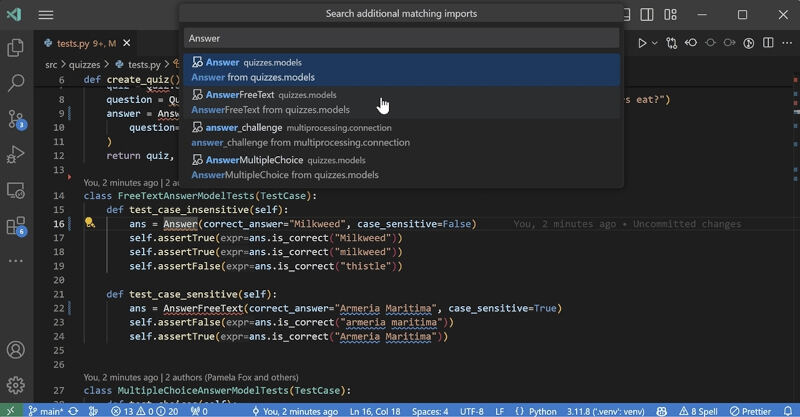Click the graph icon beside sync in status bar
The image size is (800, 417).
(93, 411)
